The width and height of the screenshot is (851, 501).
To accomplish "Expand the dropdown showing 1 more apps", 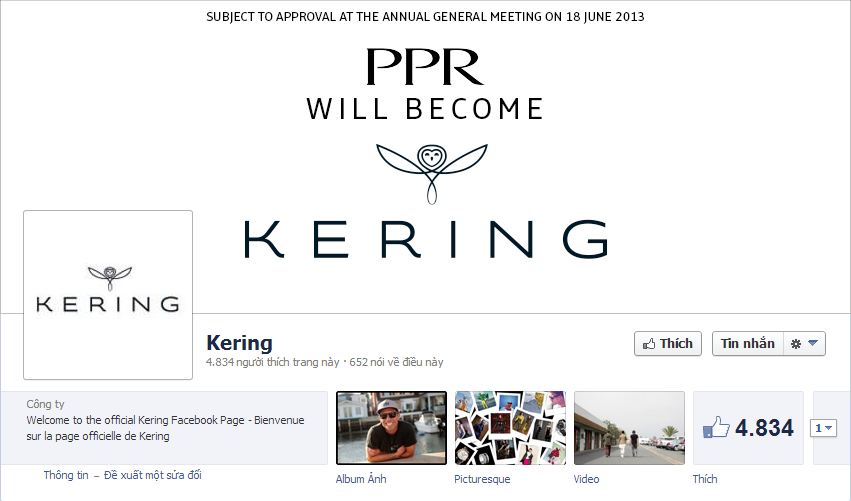I will (x=823, y=428).
